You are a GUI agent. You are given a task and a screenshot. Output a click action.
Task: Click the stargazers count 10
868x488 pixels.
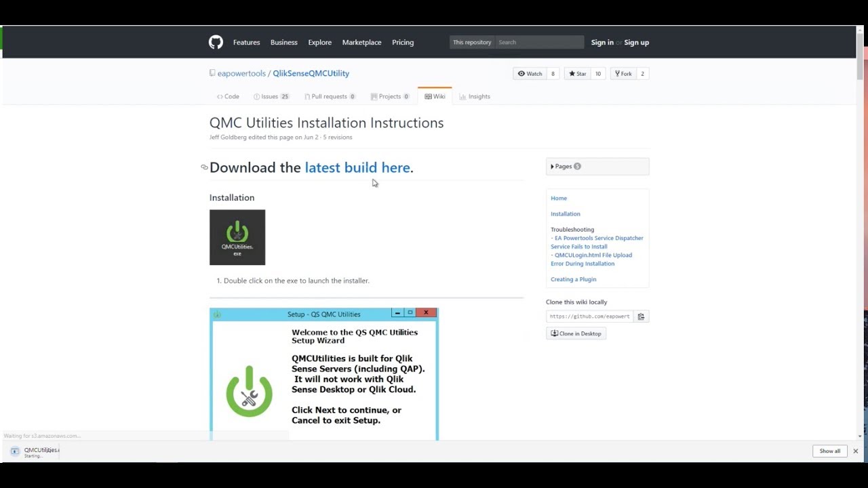(x=597, y=74)
